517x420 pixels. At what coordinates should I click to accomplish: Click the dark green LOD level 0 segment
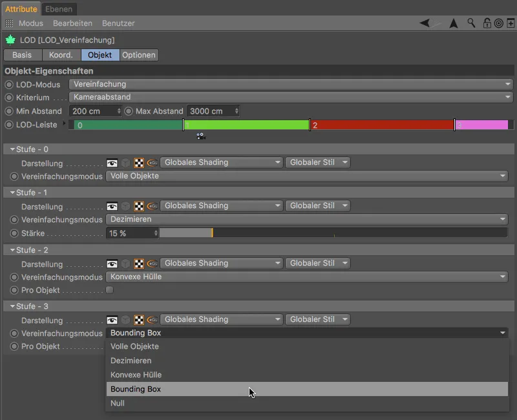coord(128,125)
